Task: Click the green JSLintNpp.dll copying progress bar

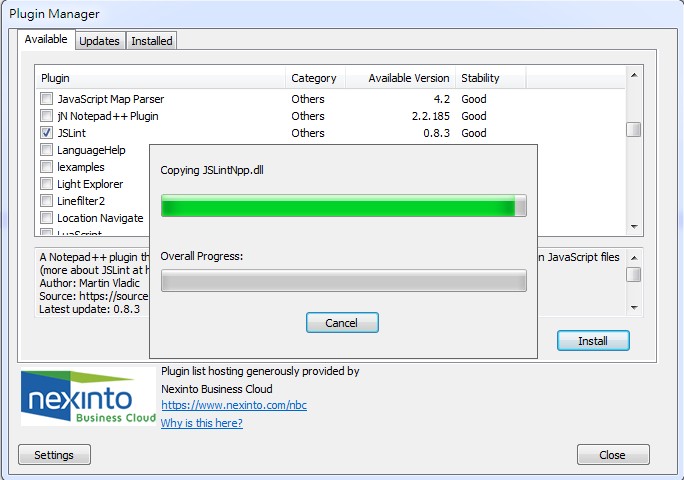Action: click(x=344, y=206)
